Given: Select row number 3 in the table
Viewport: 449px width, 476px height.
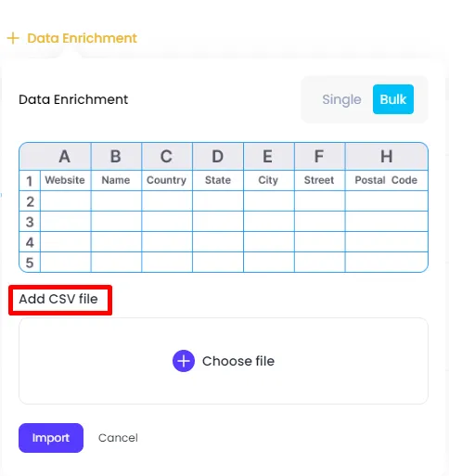Looking at the screenshot, I should [30, 222].
